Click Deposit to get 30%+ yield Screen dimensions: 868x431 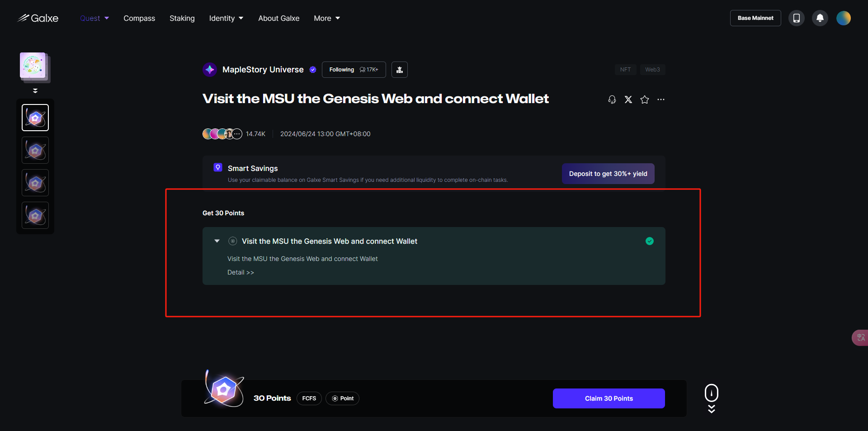(x=608, y=174)
